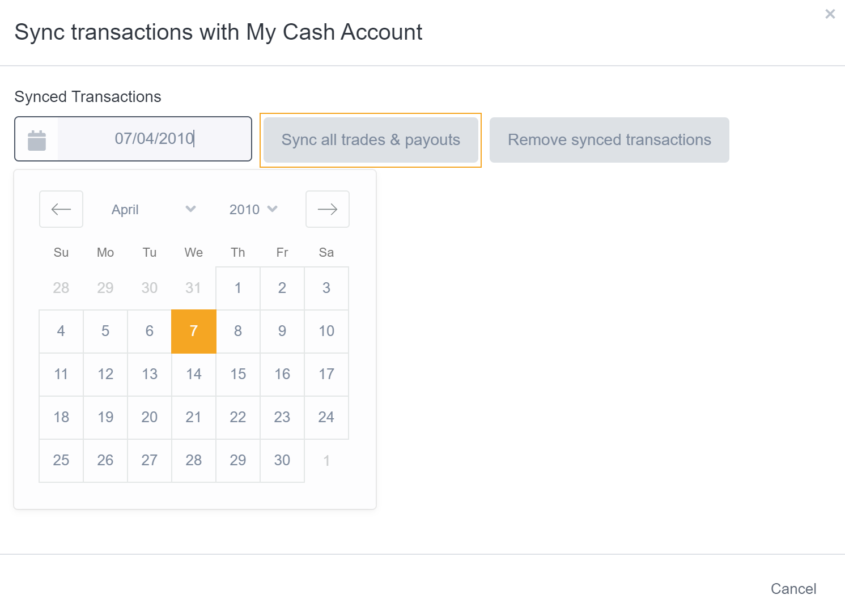Choose April 1 from the calendar
The image size is (845, 616).
coord(237,288)
